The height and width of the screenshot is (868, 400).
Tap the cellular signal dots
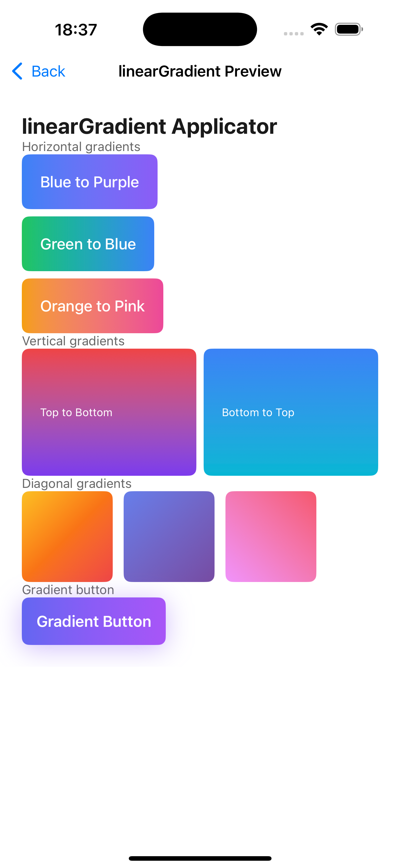pyautogui.click(x=293, y=33)
